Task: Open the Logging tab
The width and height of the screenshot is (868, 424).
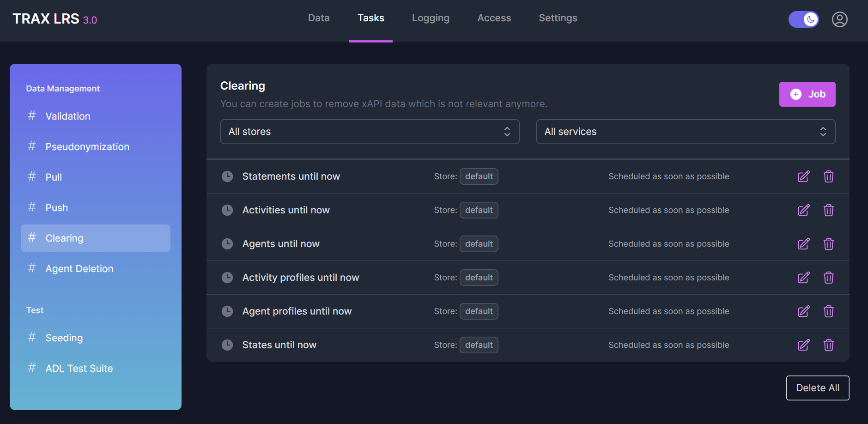Action: (431, 18)
